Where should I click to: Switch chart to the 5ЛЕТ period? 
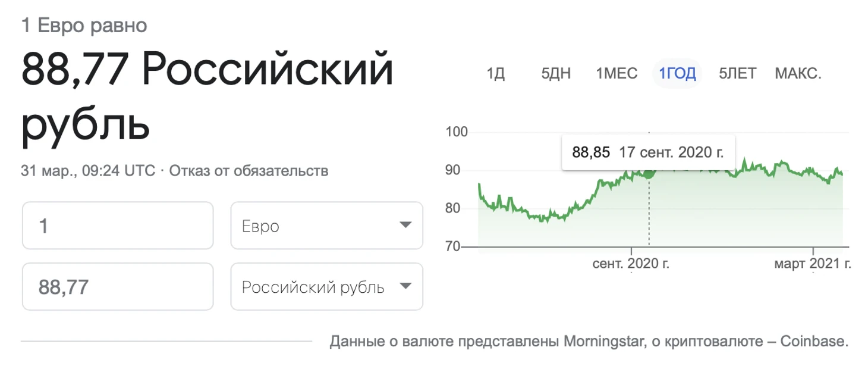point(737,74)
